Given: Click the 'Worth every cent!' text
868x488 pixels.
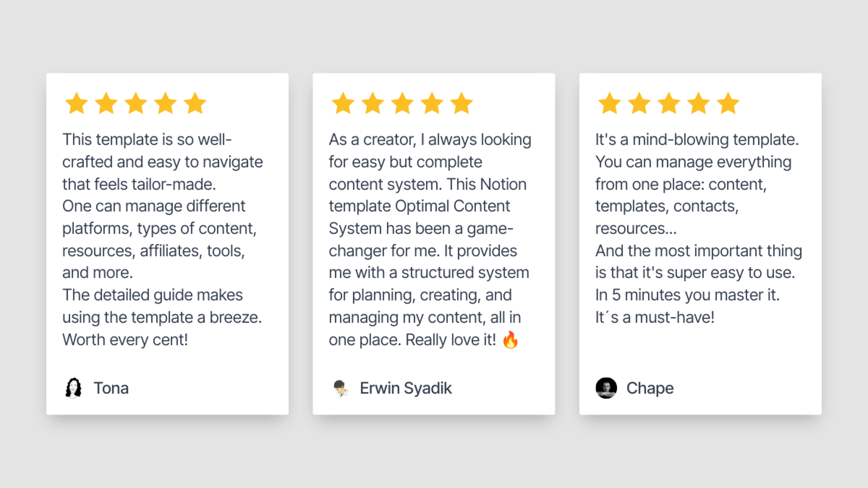Looking at the screenshot, I should 125,339.
